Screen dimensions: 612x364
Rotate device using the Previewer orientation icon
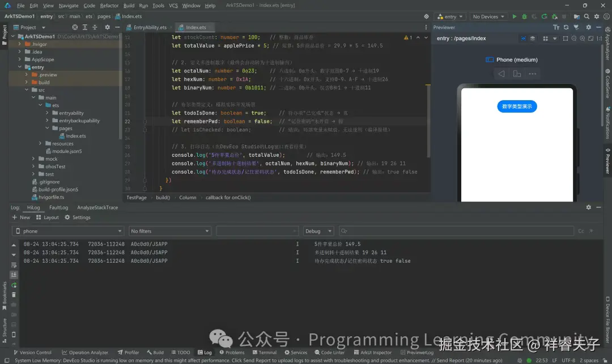(517, 74)
